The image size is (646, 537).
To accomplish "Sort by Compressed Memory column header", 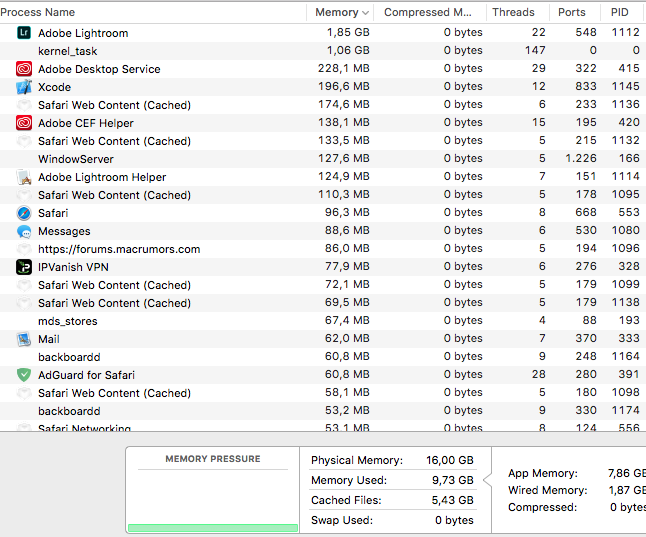I will [428, 12].
